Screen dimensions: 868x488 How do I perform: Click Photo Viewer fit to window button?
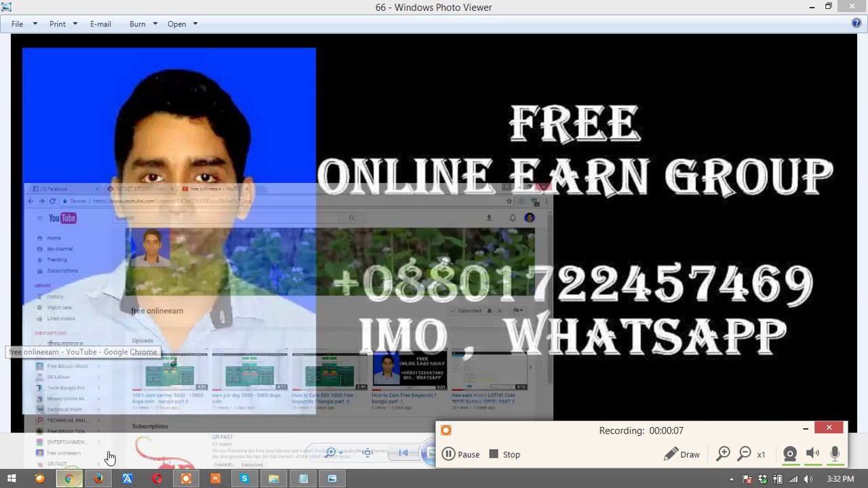pyautogui.click(x=367, y=452)
